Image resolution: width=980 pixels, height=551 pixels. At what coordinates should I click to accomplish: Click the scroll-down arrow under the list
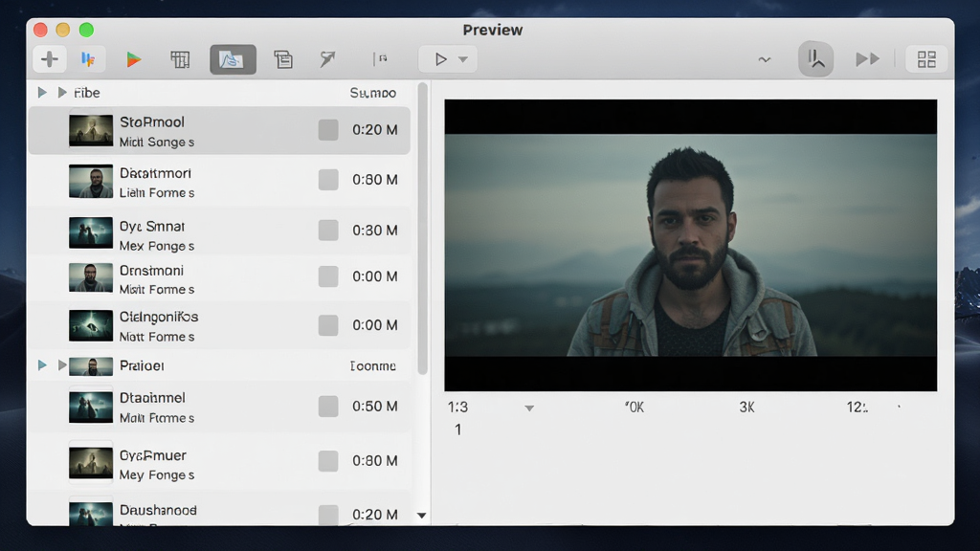[422, 516]
